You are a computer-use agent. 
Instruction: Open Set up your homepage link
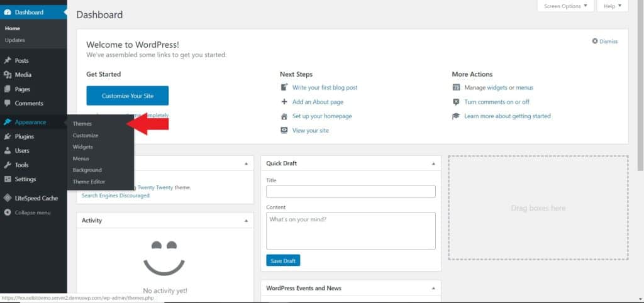(322, 116)
